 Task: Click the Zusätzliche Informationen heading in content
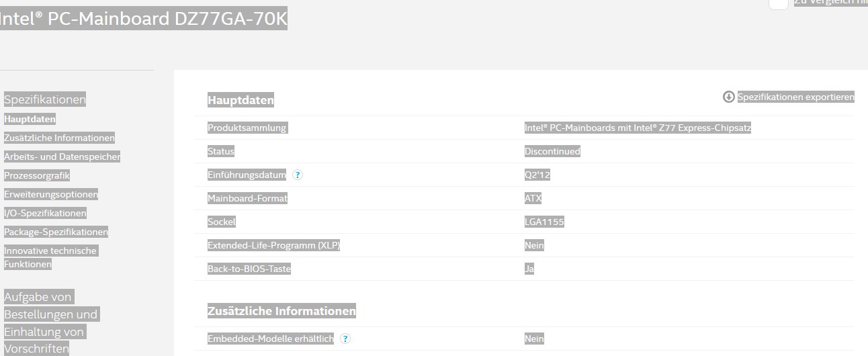coord(281,311)
